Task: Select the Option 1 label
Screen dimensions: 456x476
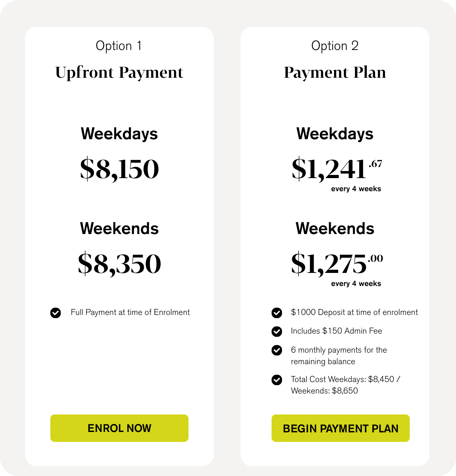Action: tap(119, 46)
